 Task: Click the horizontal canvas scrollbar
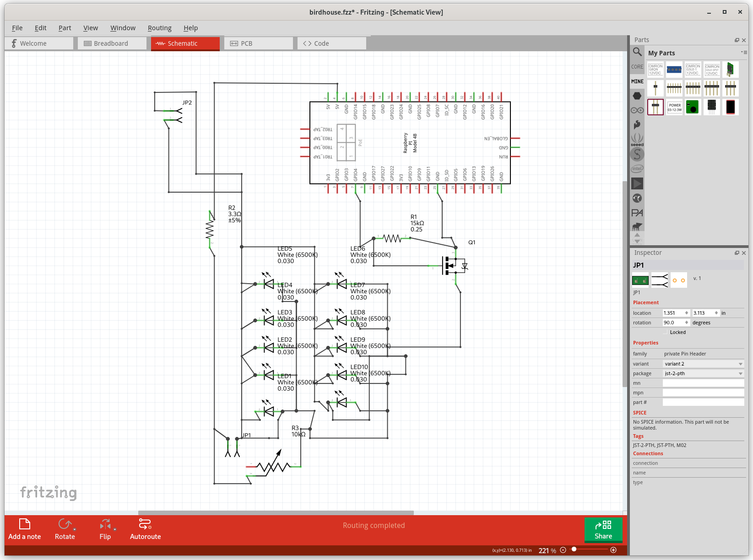(276, 513)
